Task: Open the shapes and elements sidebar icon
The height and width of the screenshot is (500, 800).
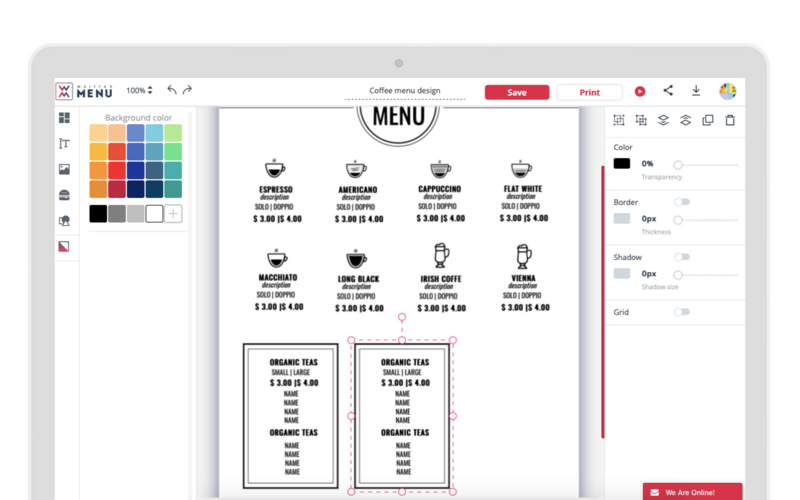Action: coord(64,220)
